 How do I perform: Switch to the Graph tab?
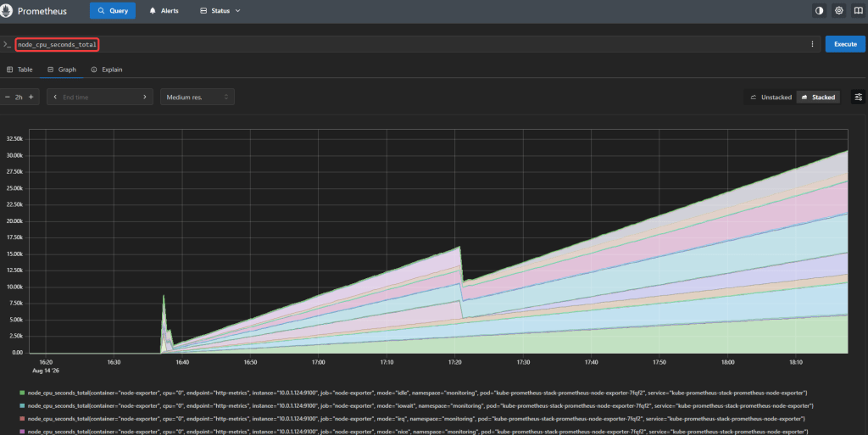click(61, 70)
